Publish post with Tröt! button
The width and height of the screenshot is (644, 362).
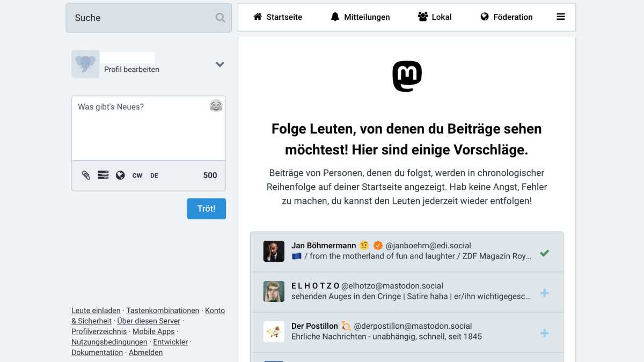[206, 209]
